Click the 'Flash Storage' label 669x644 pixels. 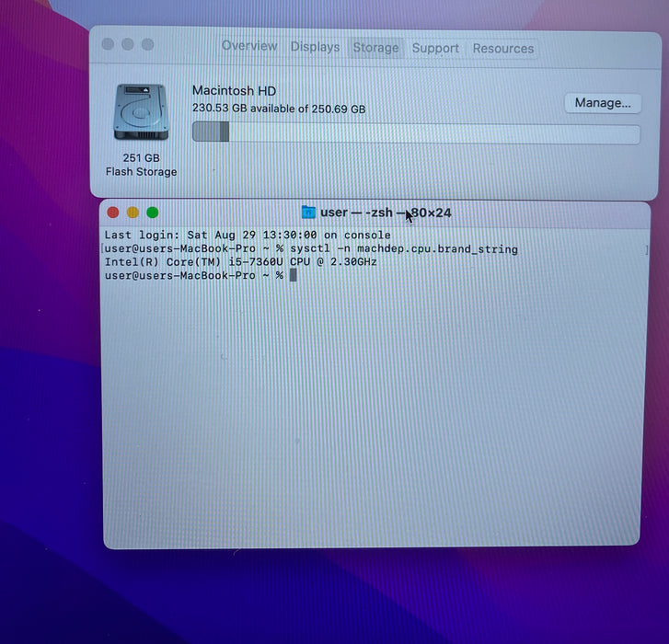(x=141, y=171)
